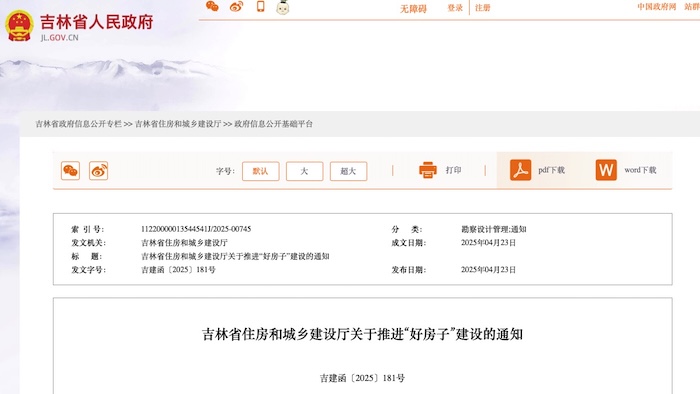Screen dimensions: 700x394
Task: Click the 注册 register link
Action: tap(483, 8)
